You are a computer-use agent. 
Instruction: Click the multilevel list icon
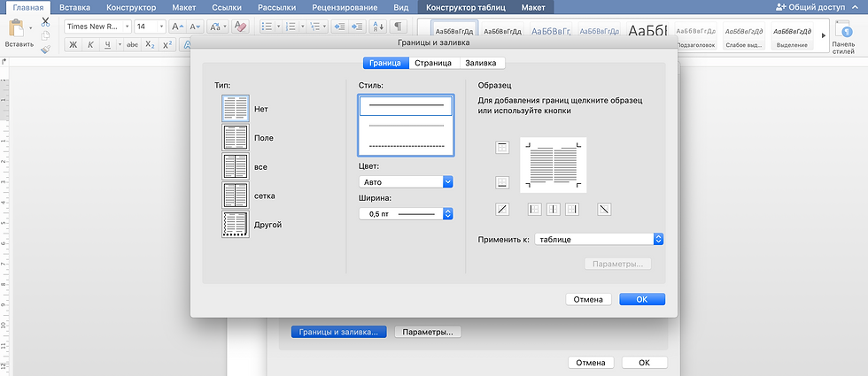(x=314, y=27)
